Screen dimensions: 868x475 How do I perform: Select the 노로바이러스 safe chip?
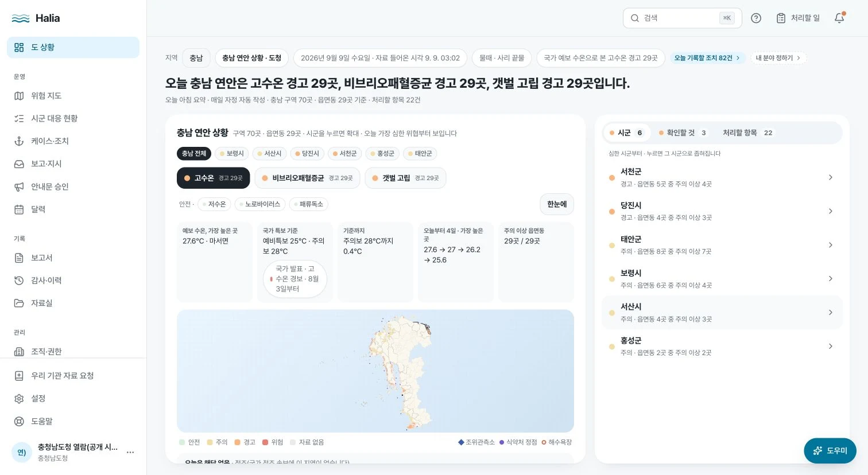pyautogui.click(x=260, y=204)
